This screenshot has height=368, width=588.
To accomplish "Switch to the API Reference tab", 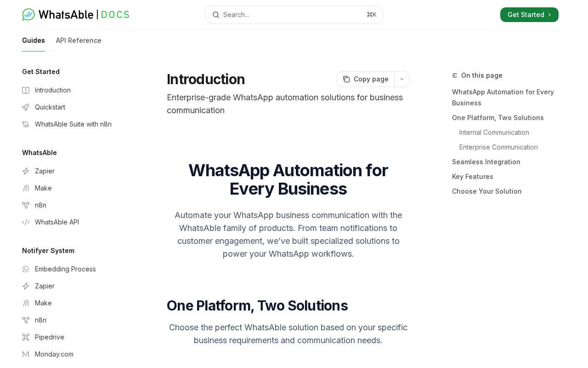I will pyautogui.click(x=79, y=40).
